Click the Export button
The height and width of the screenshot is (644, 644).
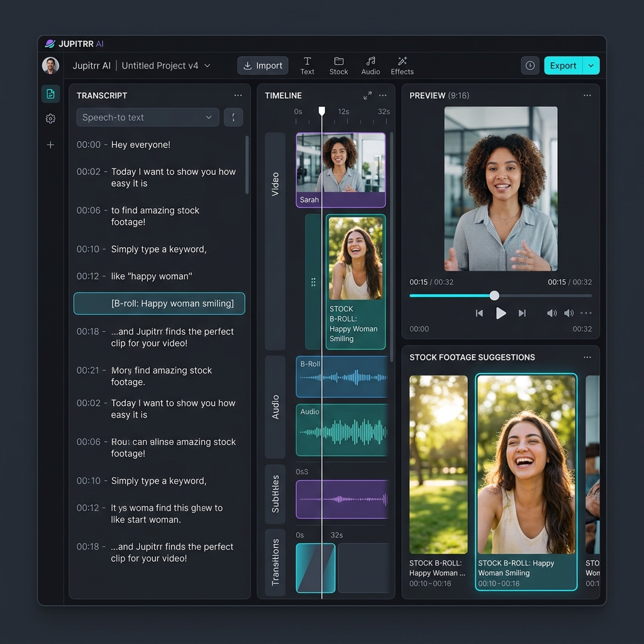click(563, 65)
